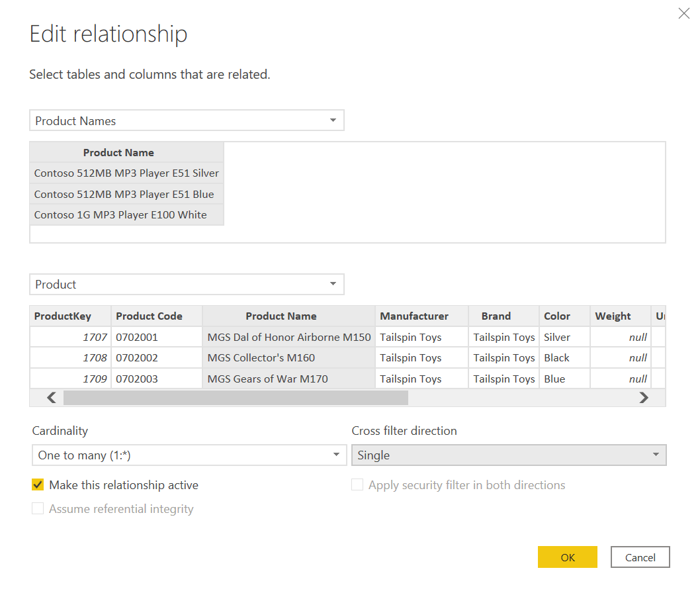The height and width of the screenshot is (597, 700).
Task: Toggle Apply security filter in both directions
Action: pos(357,485)
